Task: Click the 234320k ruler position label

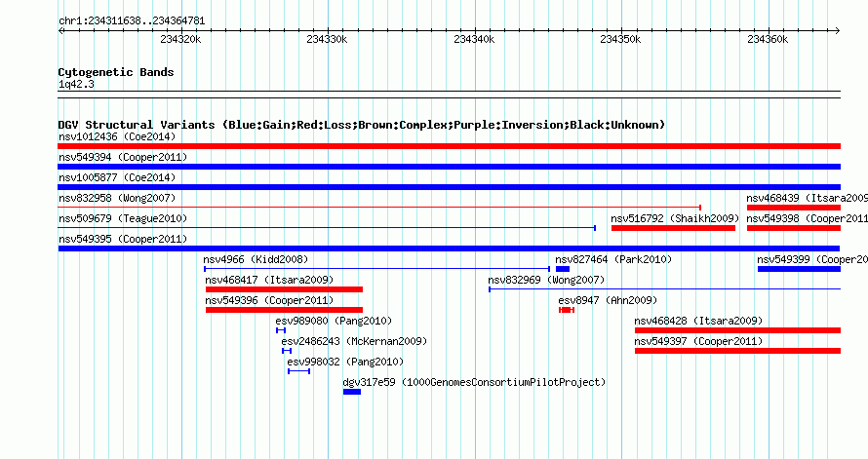Action: (180, 39)
